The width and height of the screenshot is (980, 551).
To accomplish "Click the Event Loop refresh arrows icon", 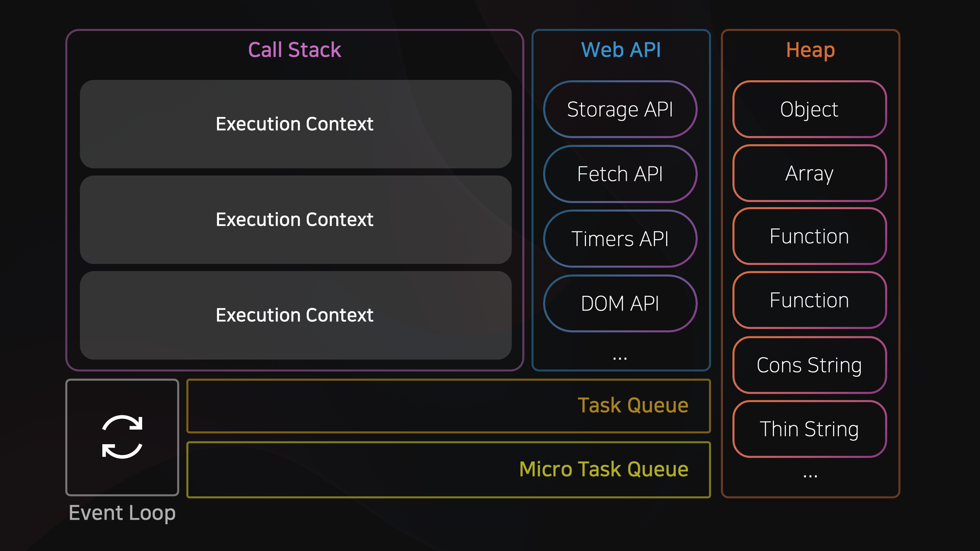I will (122, 437).
